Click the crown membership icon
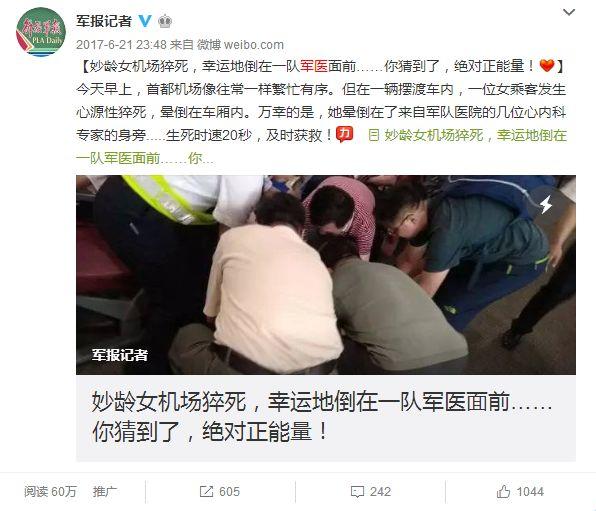596x511 pixels. pos(165,21)
